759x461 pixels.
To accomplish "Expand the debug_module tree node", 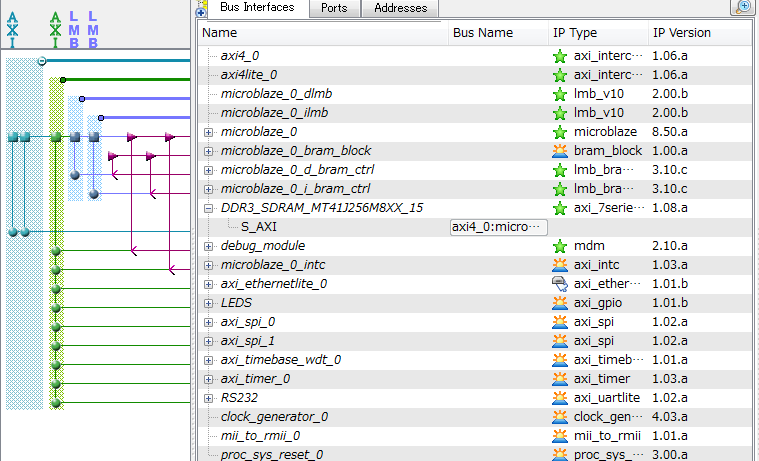I will (x=208, y=246).
